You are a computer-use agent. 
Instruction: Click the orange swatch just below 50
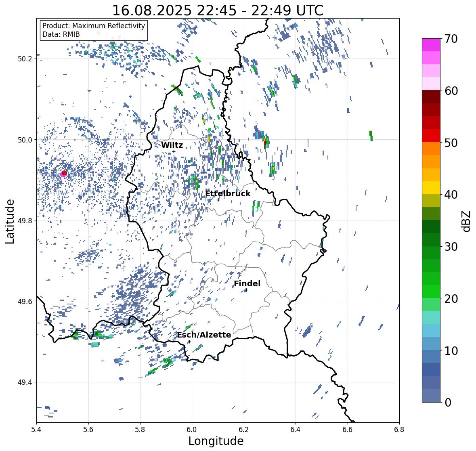point(431,149)
